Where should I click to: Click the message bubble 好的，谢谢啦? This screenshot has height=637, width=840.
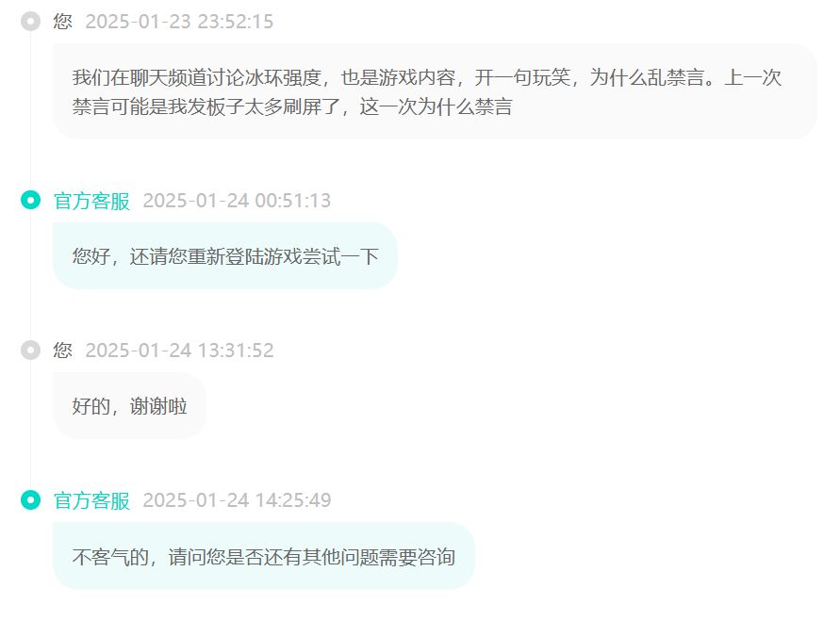pos(129,406)
